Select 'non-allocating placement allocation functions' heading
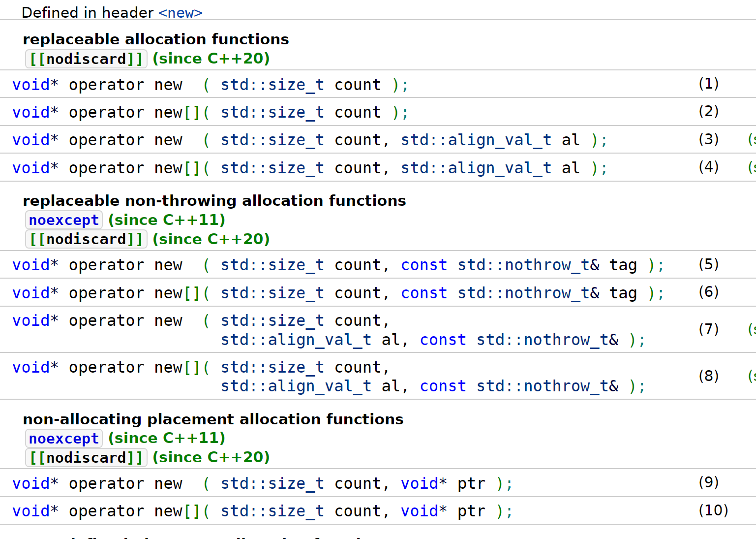Viewport: 756px width, 539px height. click(213, 419)
